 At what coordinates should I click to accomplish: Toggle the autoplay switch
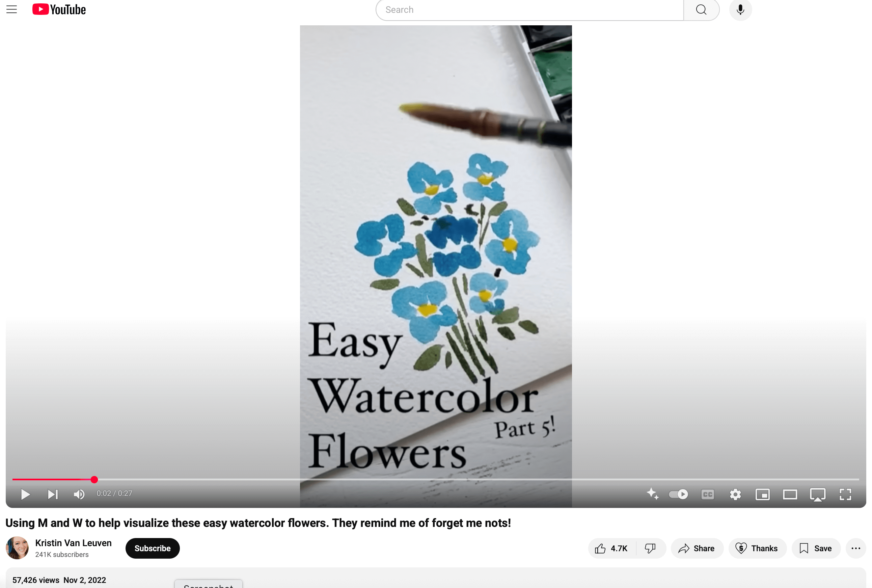point(678,494)
